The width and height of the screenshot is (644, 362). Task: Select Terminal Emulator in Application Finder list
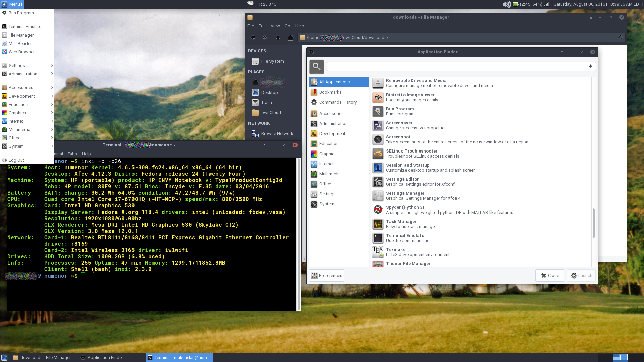[481, 238]
